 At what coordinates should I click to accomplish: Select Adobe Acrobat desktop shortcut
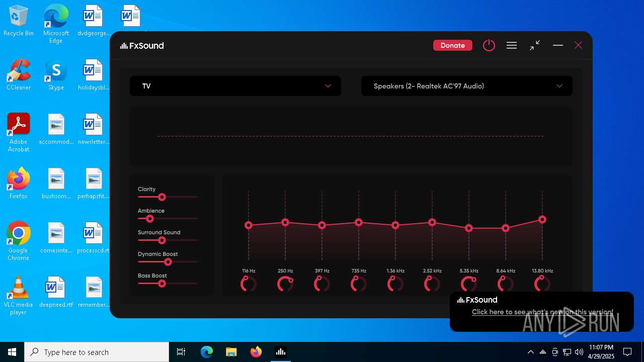(19, 132)
